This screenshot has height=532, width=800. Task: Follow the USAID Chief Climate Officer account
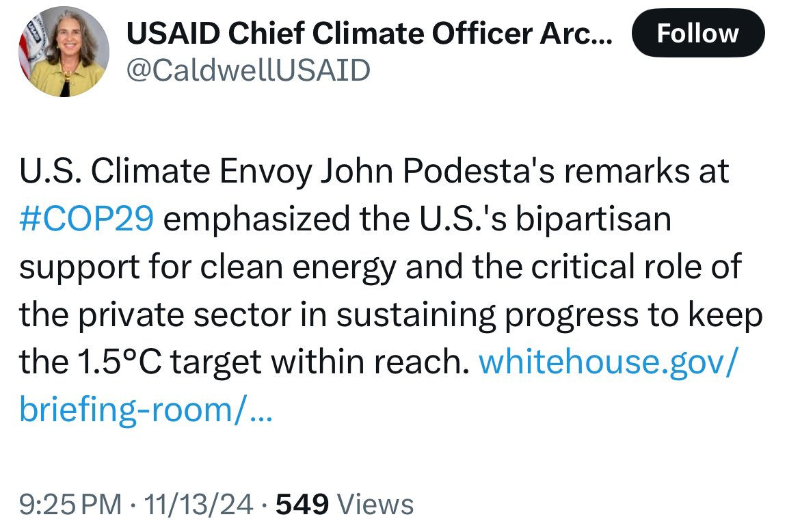click(x=698, y=33)
